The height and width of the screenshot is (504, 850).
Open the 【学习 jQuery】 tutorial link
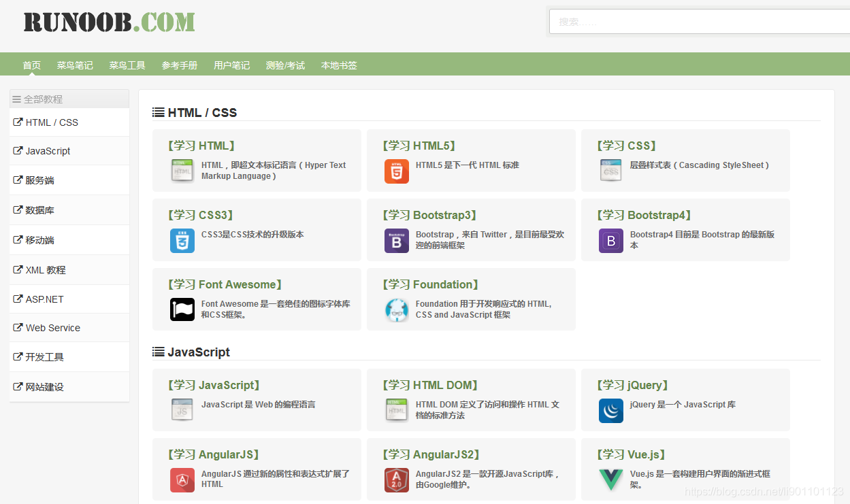point(633,385)
